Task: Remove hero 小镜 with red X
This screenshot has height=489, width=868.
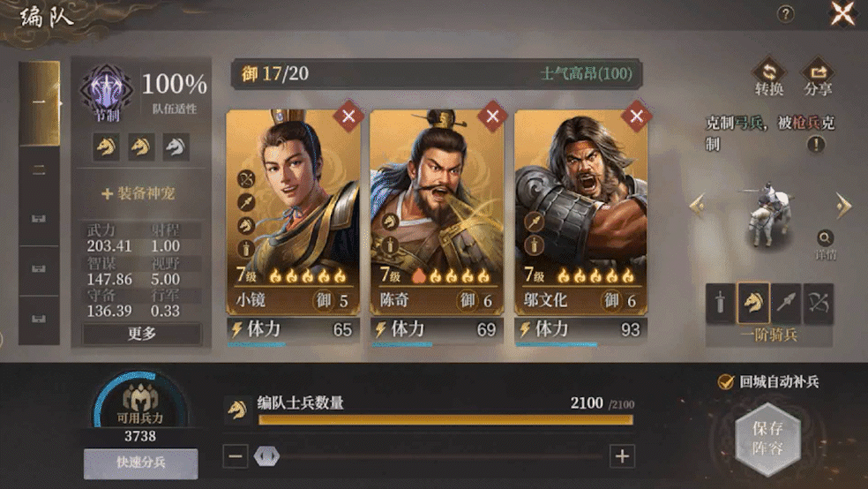Action: [x=348, y=116]
